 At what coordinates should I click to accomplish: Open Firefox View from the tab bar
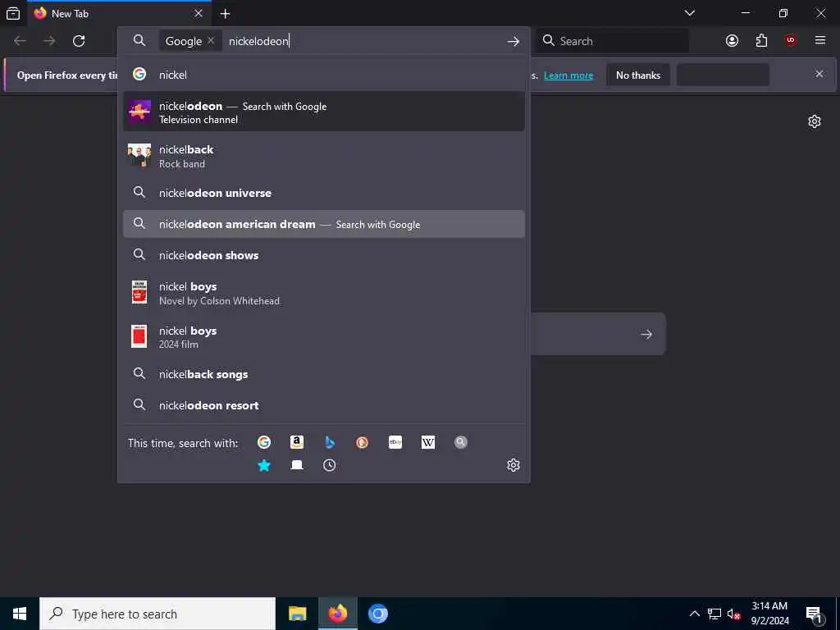click(x=13, y=13)
